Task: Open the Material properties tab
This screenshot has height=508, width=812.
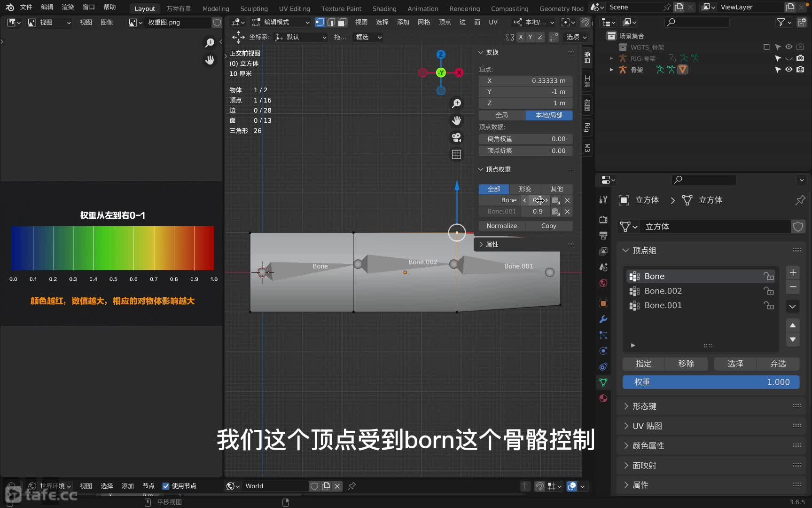Action: pos(603,398)
